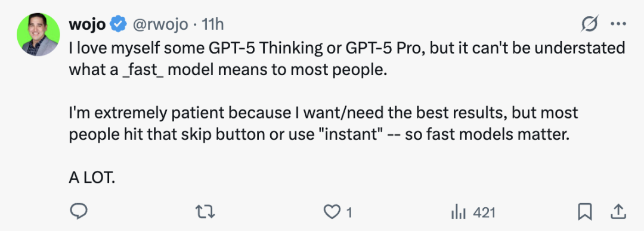Screen dimensions: 644x231
Task: Open the post via the 11h timestamp
Action: [x=213, y=25]
